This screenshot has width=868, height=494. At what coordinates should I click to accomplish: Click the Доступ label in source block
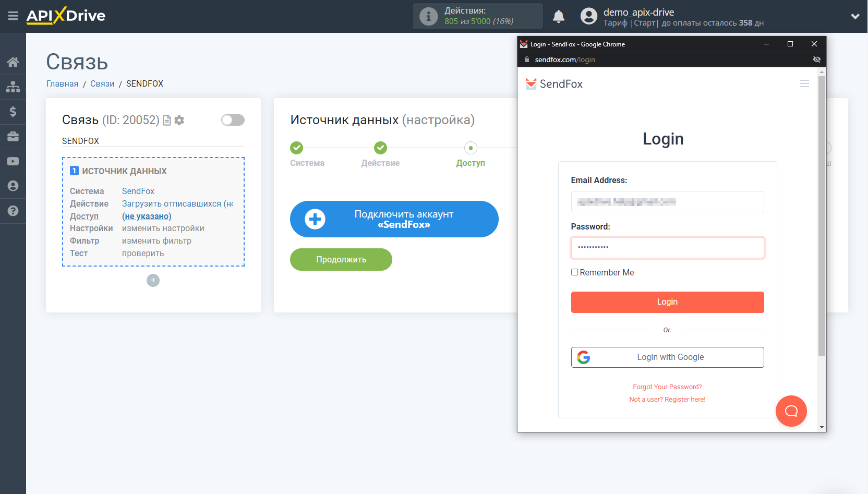pos(84,216)
